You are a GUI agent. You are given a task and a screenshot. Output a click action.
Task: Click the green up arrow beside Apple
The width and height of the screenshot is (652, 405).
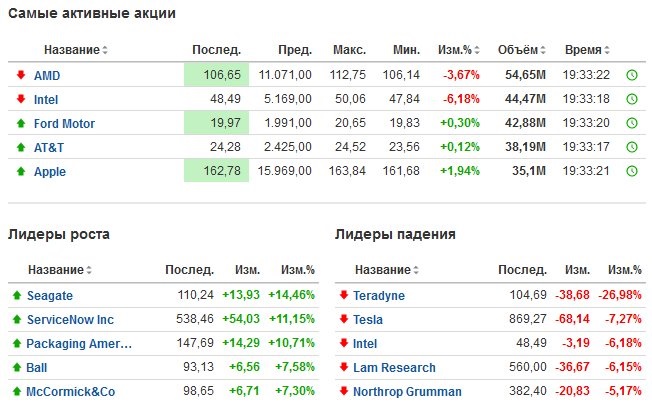pyautogui.click(x=21, y=171)
